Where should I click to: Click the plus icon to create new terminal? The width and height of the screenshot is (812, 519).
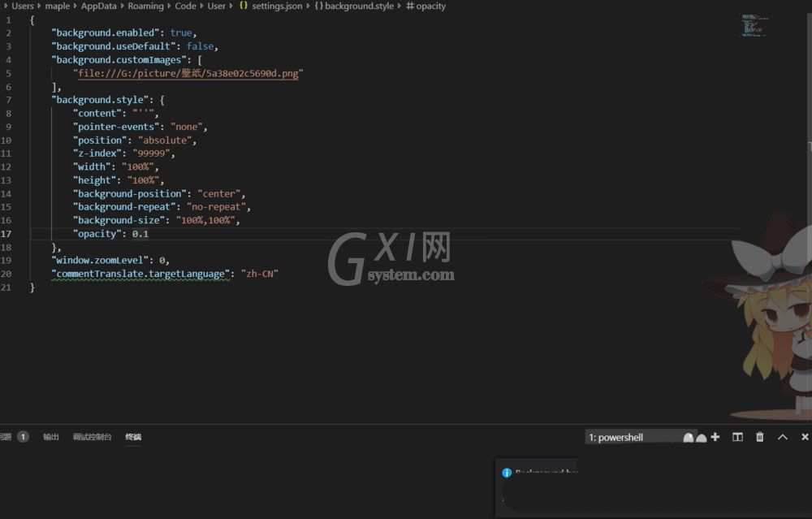click(x=715, y=437)
